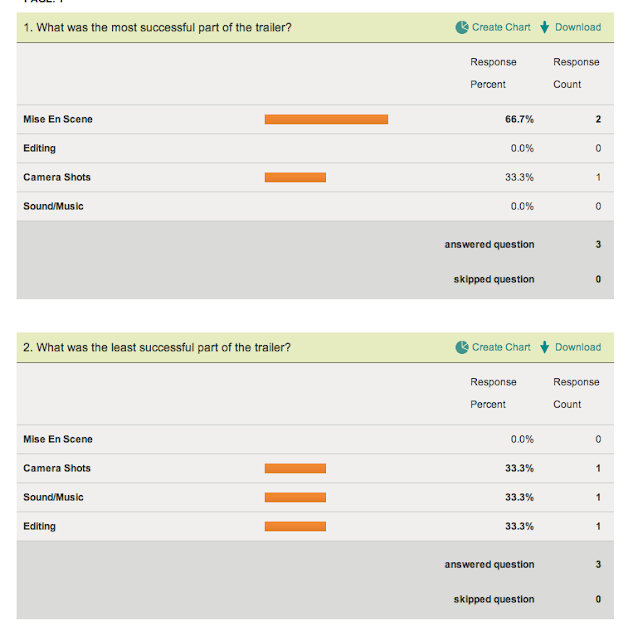Click the pie chart icon for question 1

pyautogui.click(x=462, y=27)
